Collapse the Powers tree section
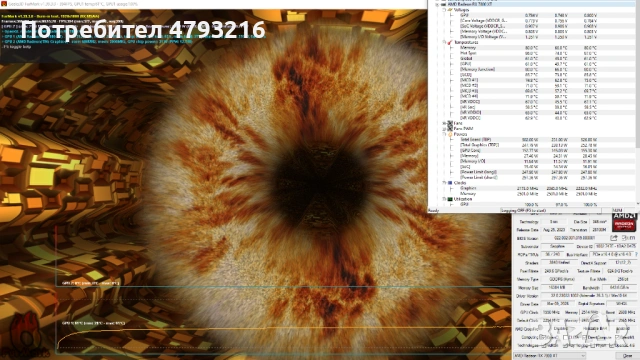 tap(444, 134)
